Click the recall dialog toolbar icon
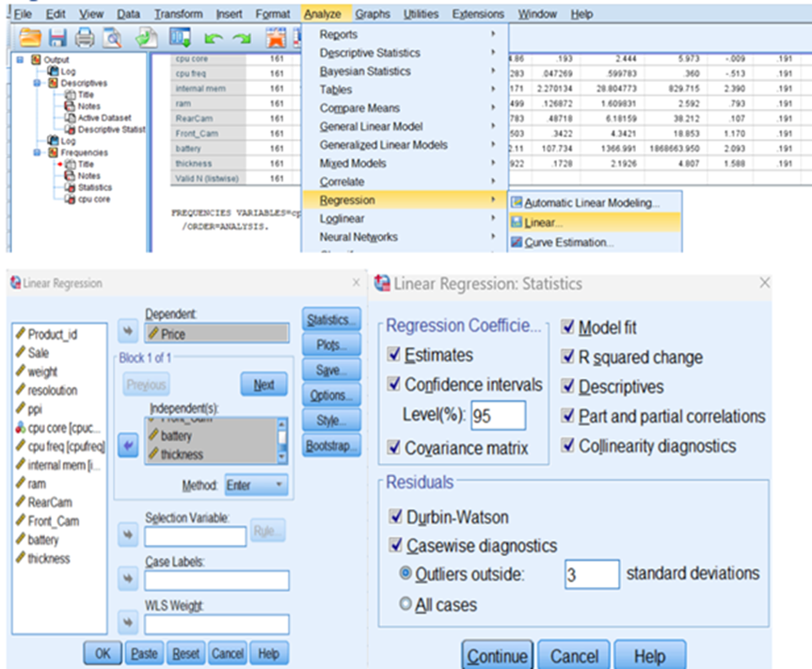 click(180, 38)
